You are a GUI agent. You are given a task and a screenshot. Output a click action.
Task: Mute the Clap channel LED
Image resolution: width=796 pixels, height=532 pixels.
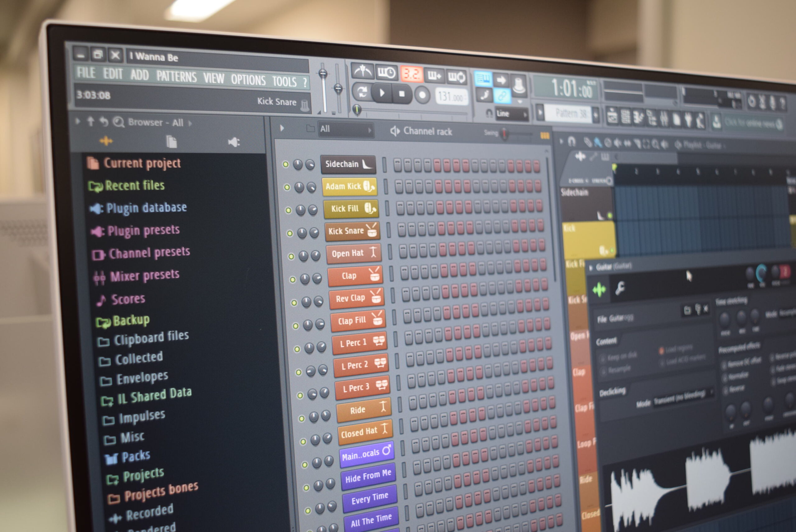point(293,280)
